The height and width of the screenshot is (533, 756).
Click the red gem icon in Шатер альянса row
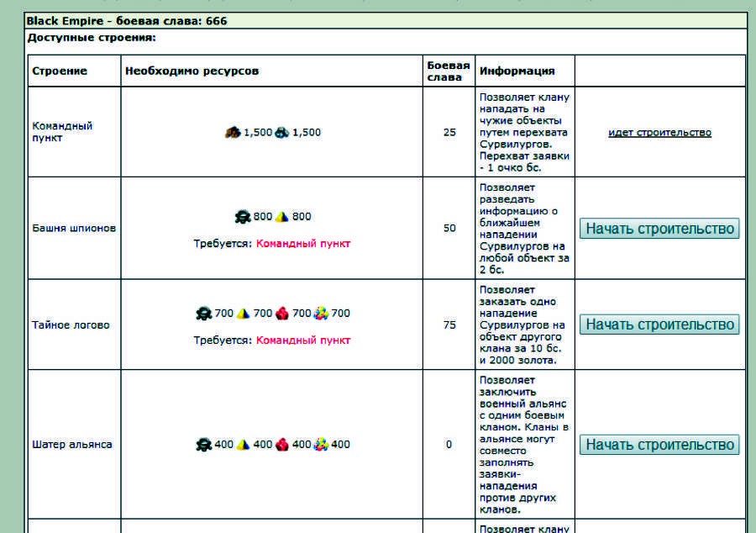click(282, 444)
